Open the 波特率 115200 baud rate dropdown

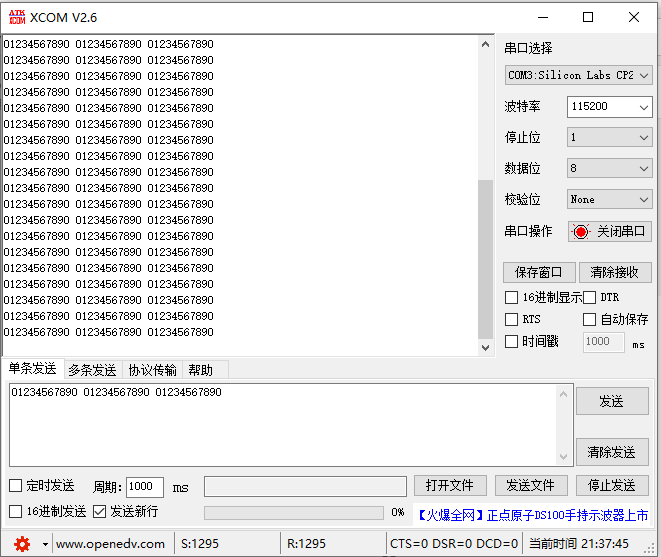[x=610, y=107]
